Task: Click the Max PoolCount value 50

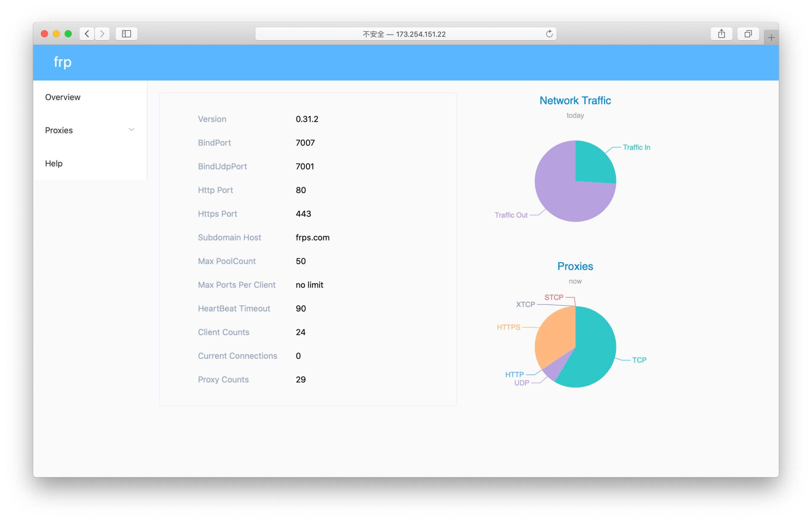Action: click(301, 261)
